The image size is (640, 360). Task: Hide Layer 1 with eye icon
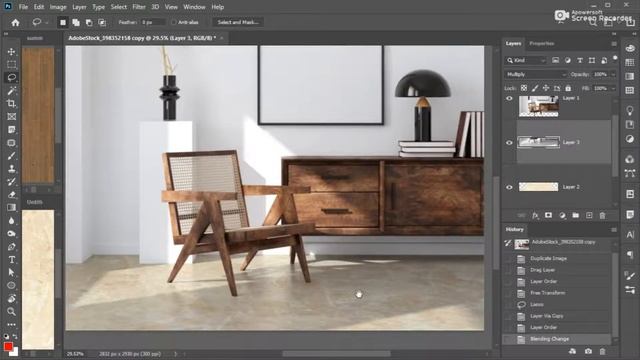tap(509, 98)
